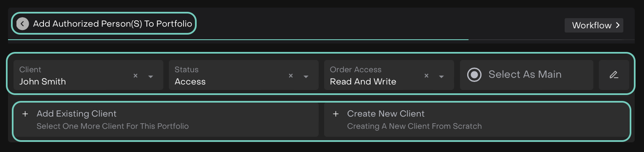Click the pencil edit icon

tap(614, 75)
